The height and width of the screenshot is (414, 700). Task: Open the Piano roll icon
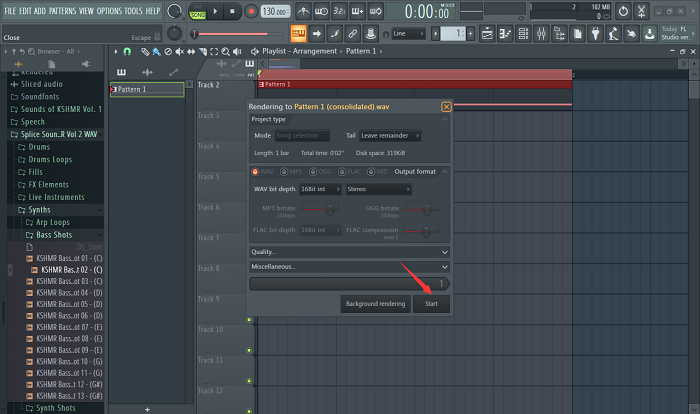(504, 34)
